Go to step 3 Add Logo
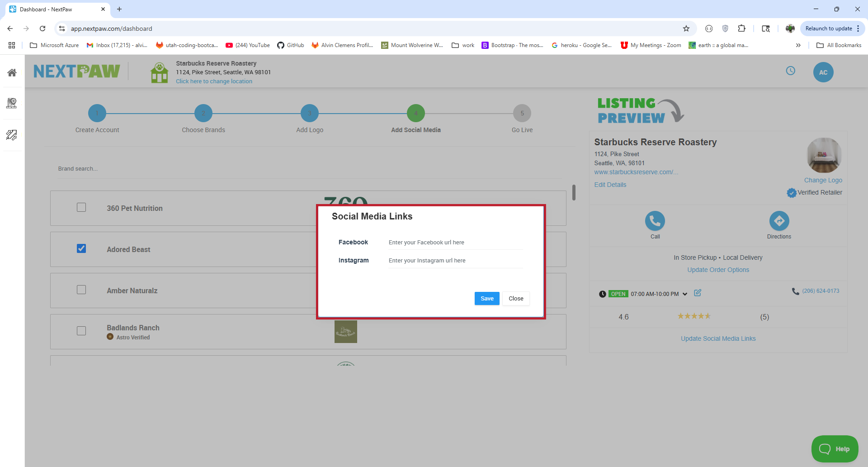Viewport: 868px width, 467px height. (x=310, y=113)
